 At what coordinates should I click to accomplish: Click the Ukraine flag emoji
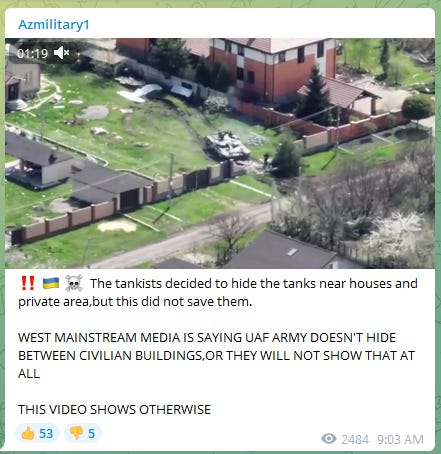51,283
